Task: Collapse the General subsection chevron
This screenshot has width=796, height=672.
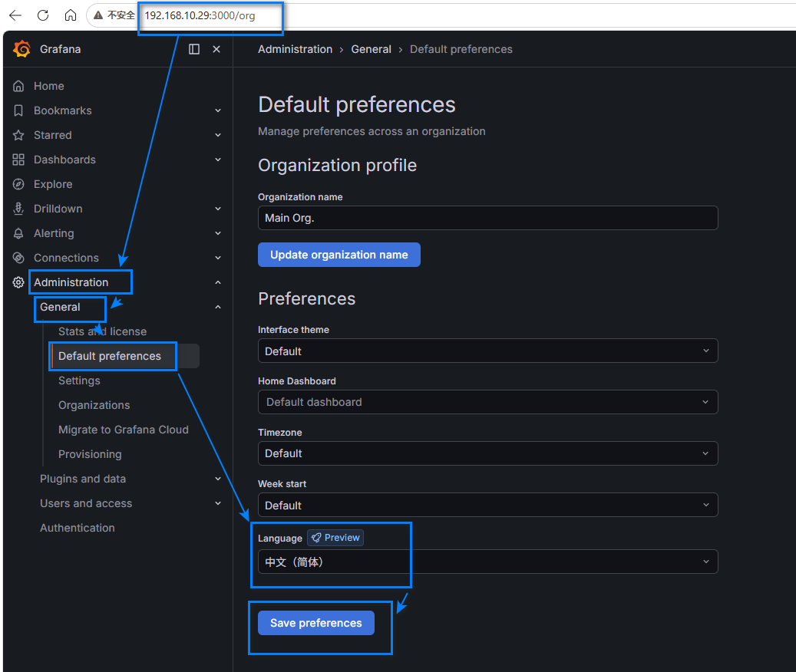Action: 218,307
